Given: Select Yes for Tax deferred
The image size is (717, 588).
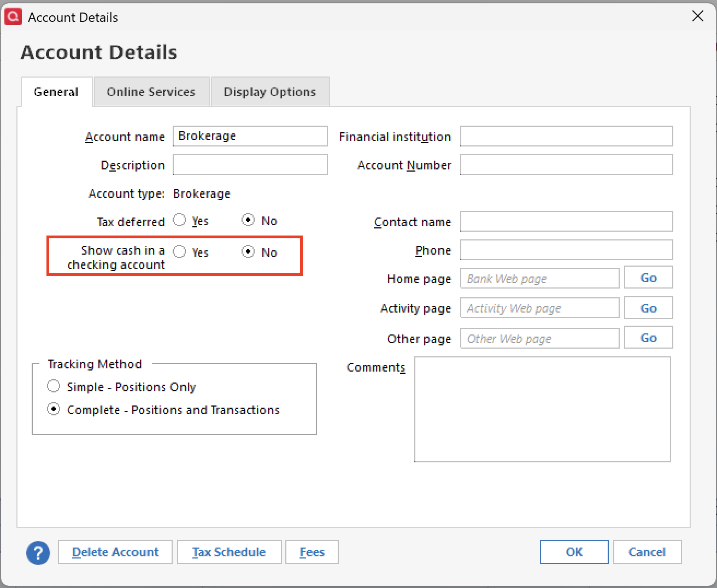Looking at the screenshot, I should [179, 220].
